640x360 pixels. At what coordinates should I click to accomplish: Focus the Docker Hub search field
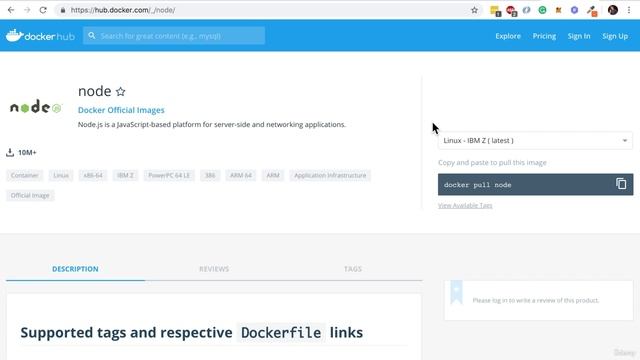(174, 36)
